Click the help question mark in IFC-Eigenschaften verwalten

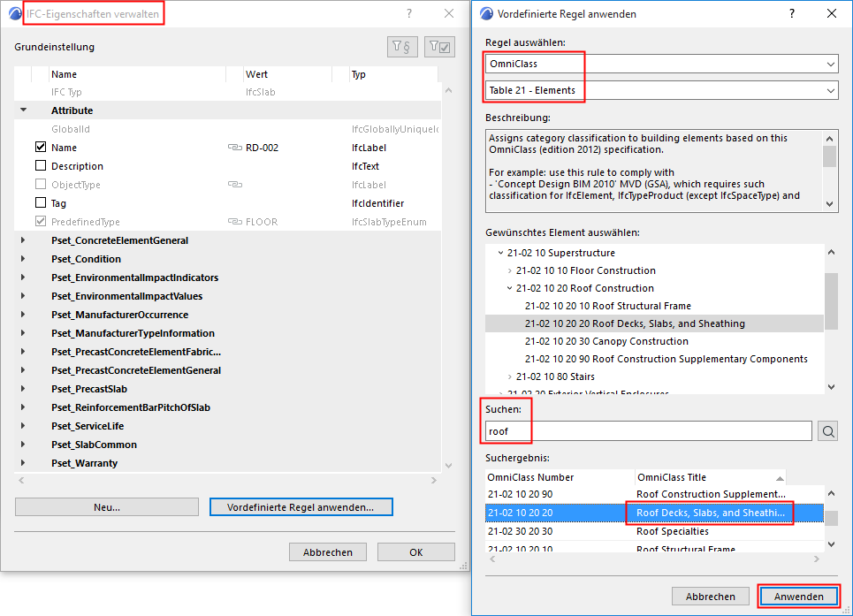[x=409, y=13]
